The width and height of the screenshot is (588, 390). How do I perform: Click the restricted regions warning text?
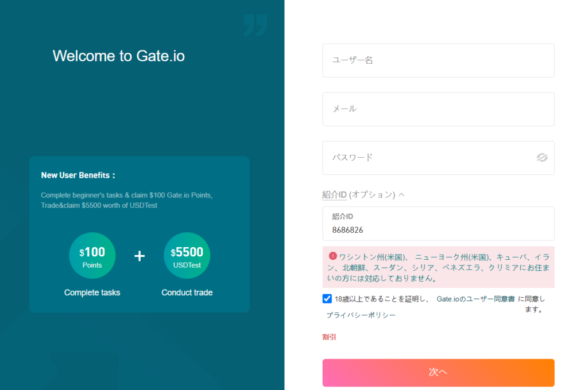coord(438,267)
